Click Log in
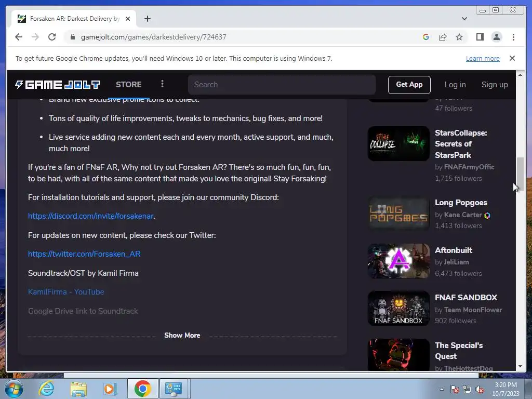The width and height of the screenshot is (532, 399). tap(455, 85)
